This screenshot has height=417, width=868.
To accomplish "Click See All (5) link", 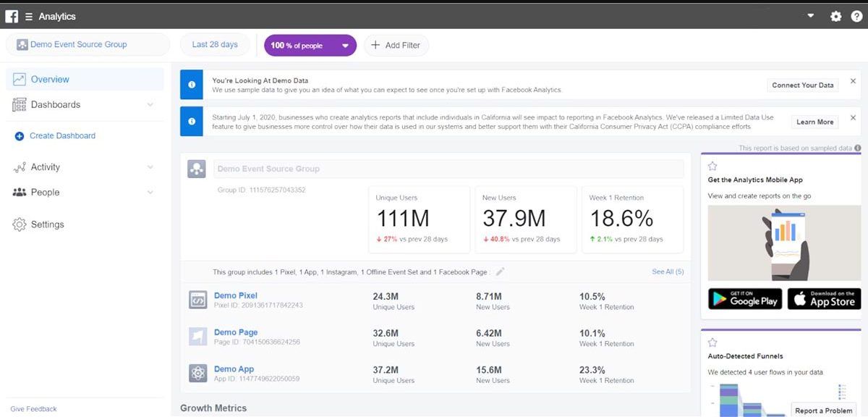I will coord(668,271).
